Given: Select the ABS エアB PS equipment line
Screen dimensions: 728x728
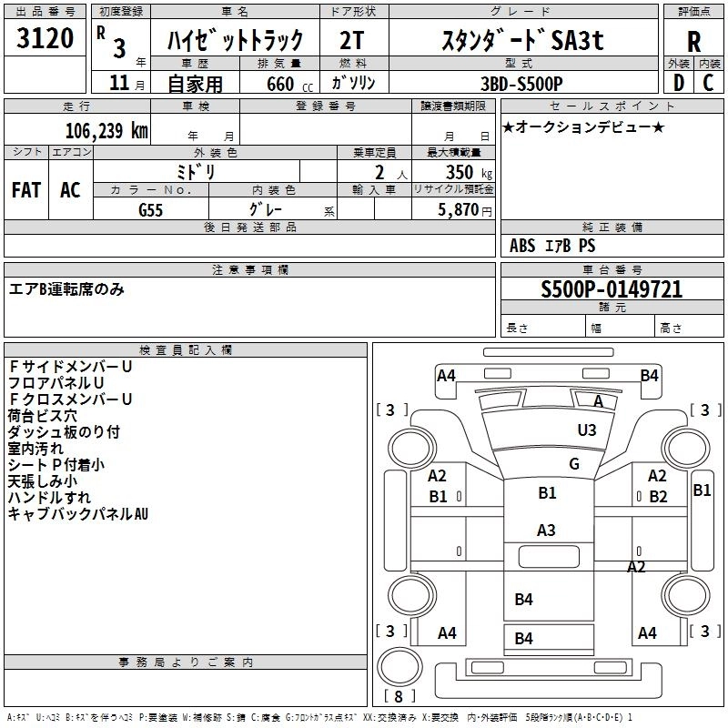Looking at the screenshot, I should coord(552,246).
